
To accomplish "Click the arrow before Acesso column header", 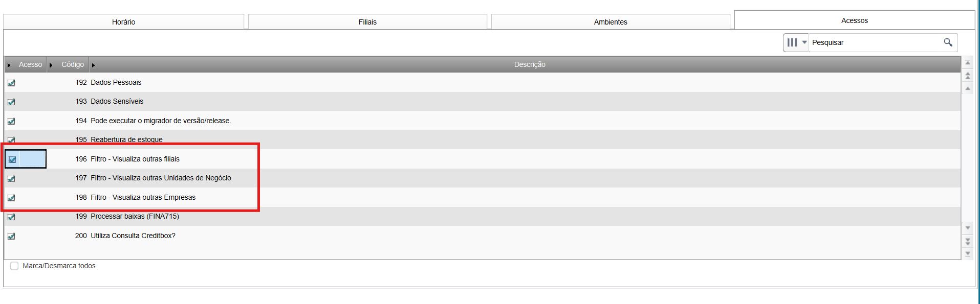I will 9,65.
